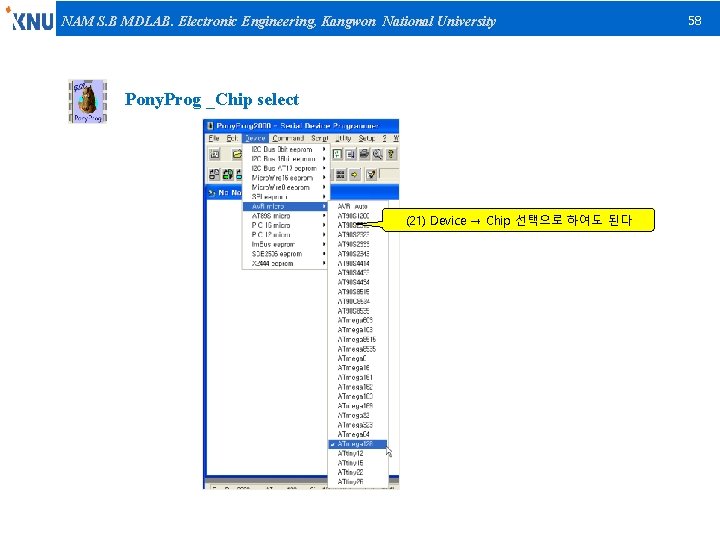The height and width of the screenshot is (540, 720).
Task: Pick AT90S8515 from the chip list
Action: [358, 292]
